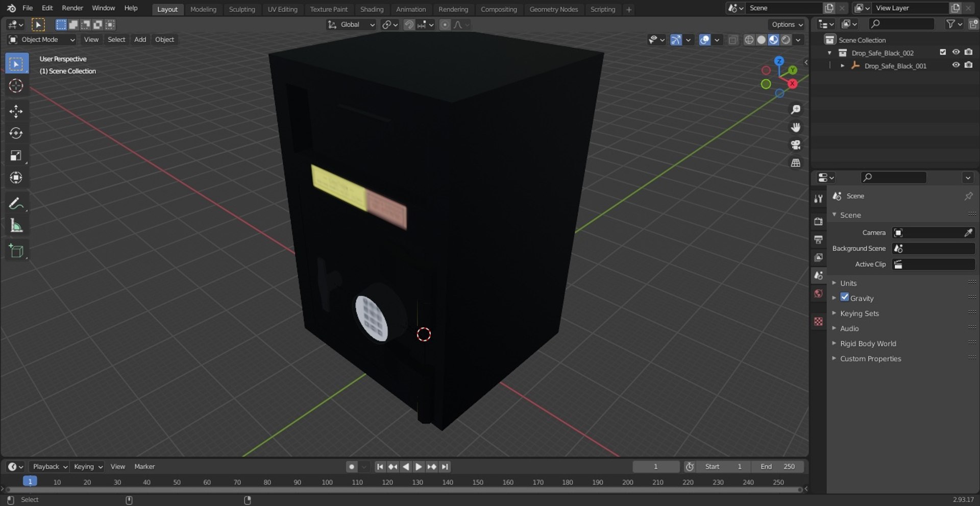Open the World properties tab
The image size is (980, 506).
(818, 293)
